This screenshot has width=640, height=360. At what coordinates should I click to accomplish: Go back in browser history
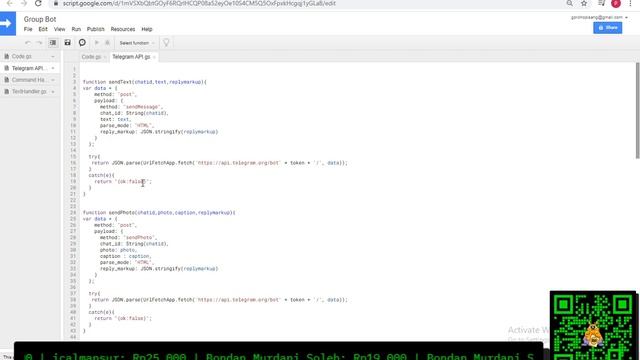click(10, 3)
